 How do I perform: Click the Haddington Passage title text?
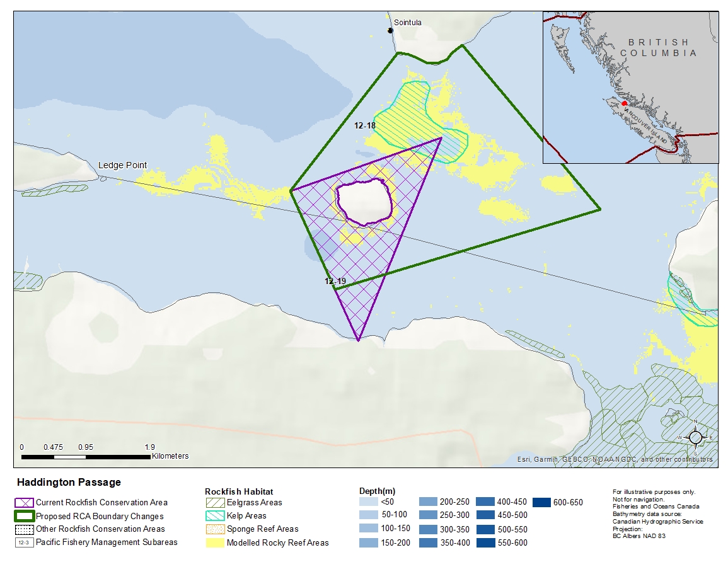pos(69,483)
